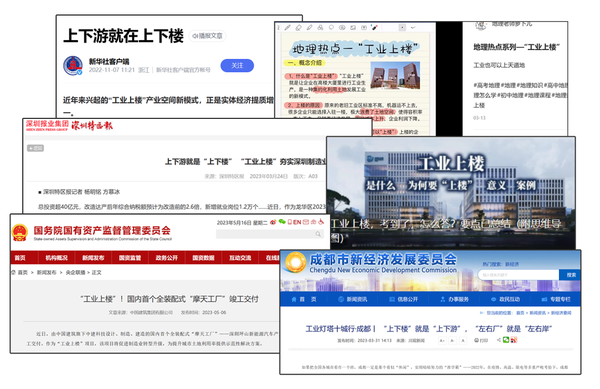Viewport: 600px width, 389px height.
Task: Click the post title 地理热点系列—"工业上楼"
Action: coord(516,47)
